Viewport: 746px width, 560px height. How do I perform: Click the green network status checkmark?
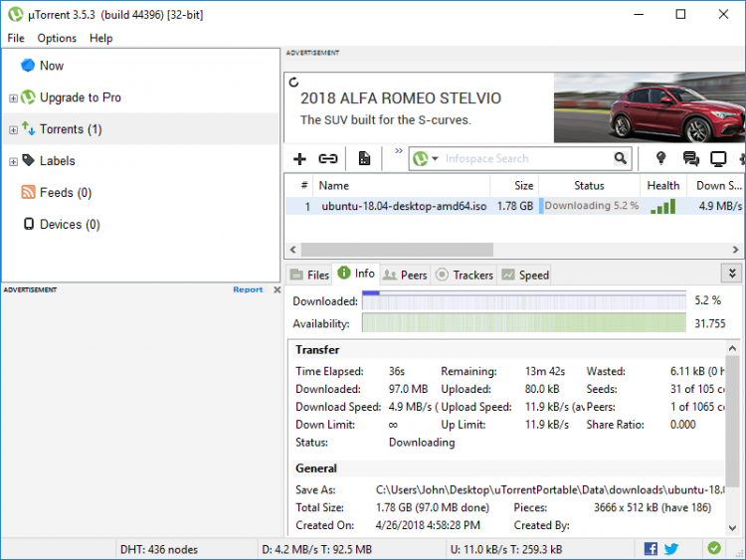714,548
